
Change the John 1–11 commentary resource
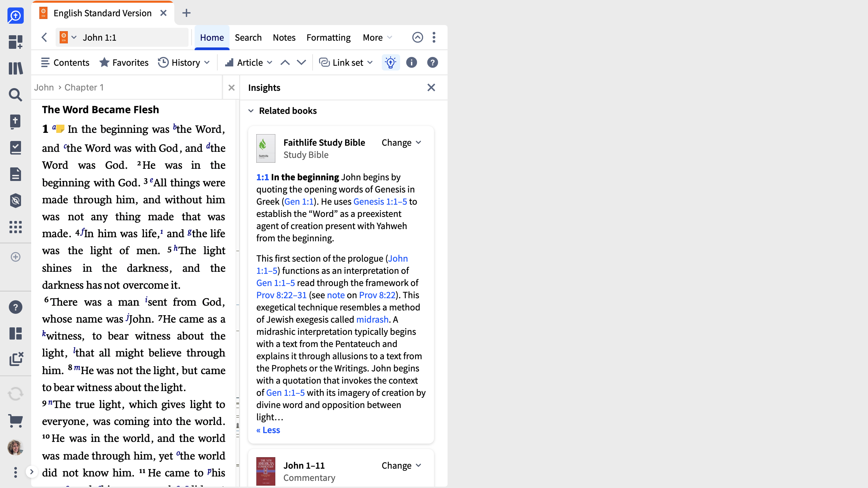[402, 466]
